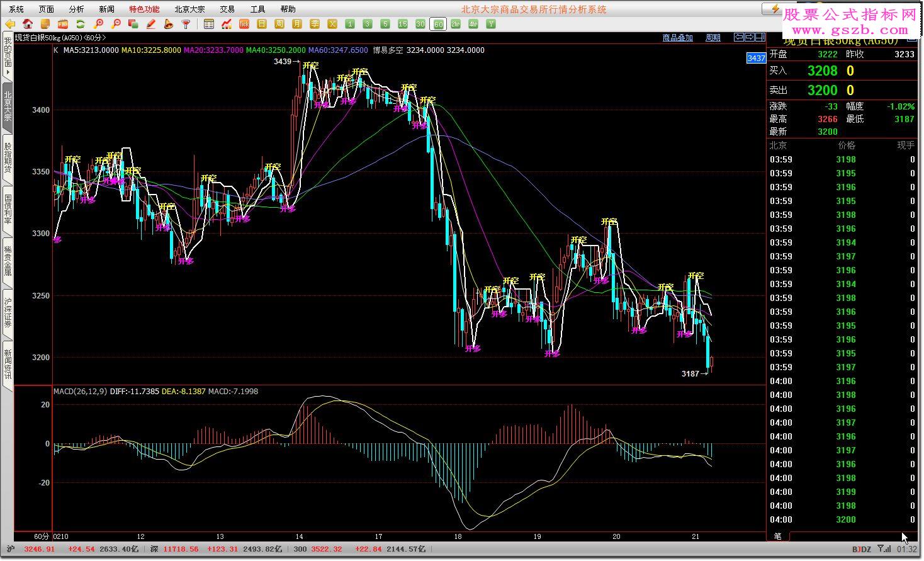Switch to the 股指期货 side tab
Image resolution: width=924 pixels, height=561 pixels.
[8, 158]
